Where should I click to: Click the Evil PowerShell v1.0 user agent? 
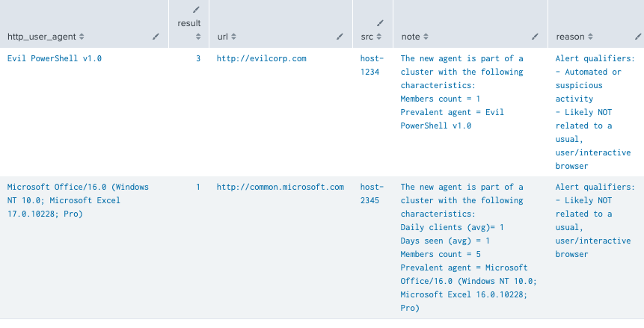pyautogui.click(x=54, y=58)
